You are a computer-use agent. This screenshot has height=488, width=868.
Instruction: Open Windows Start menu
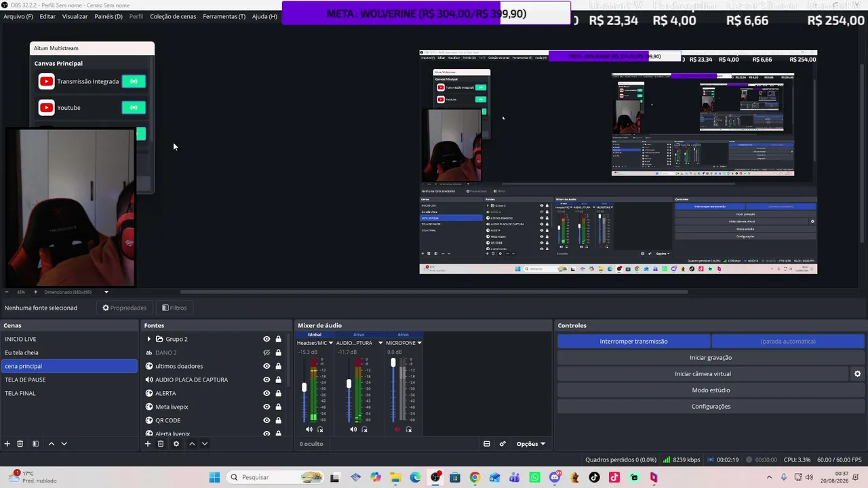coord(214,477)
